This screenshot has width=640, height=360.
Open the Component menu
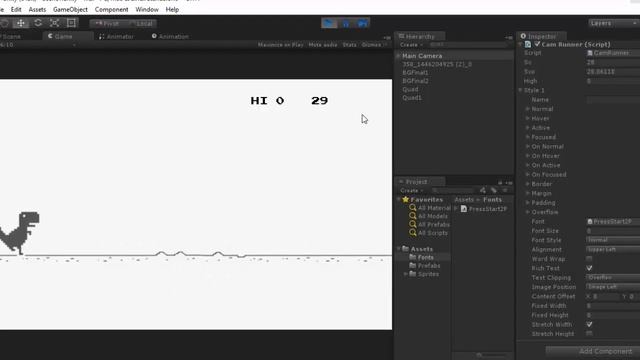coord(111,9)
